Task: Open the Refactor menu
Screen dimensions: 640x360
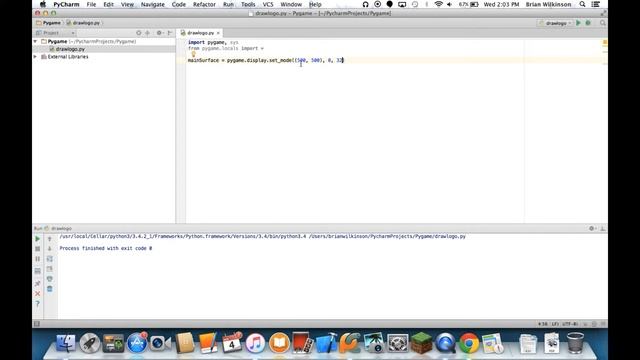Action: pos(204,4)
